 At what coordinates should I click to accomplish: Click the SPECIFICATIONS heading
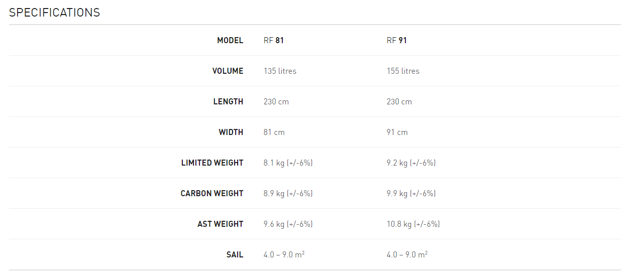(x=54, y=13)
